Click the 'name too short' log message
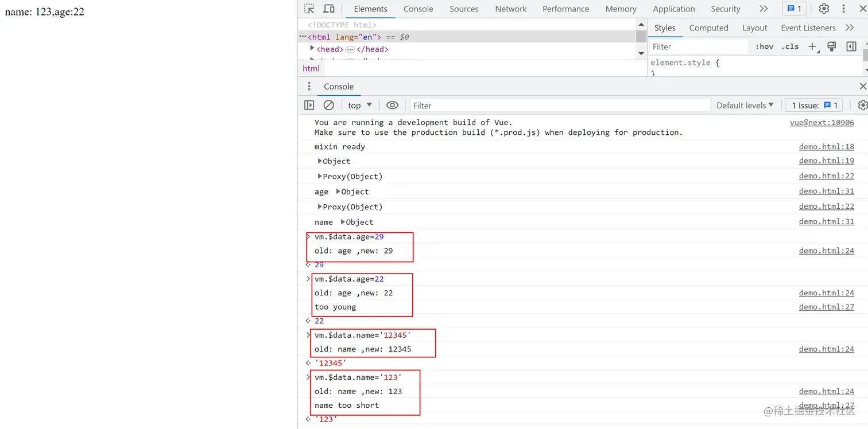The image size is (868, 429). (x=347, y=405)
